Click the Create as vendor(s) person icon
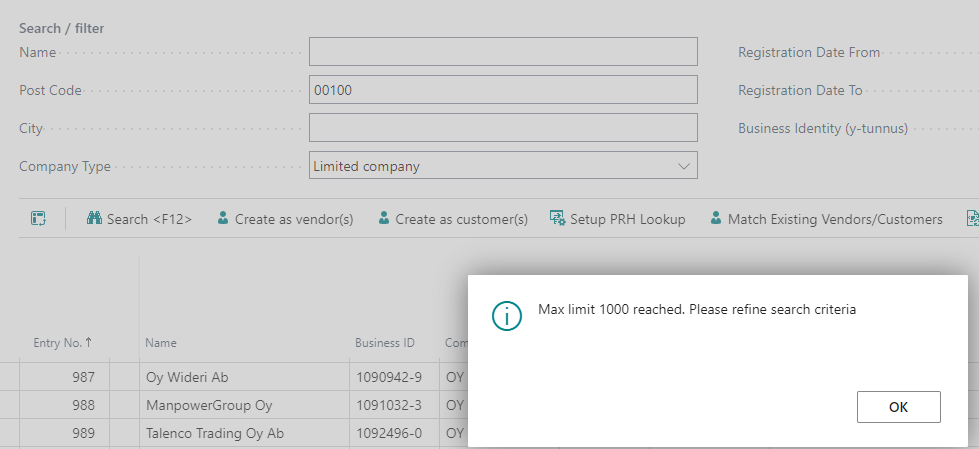Screen dimensions: 979x449 point(223,218)
